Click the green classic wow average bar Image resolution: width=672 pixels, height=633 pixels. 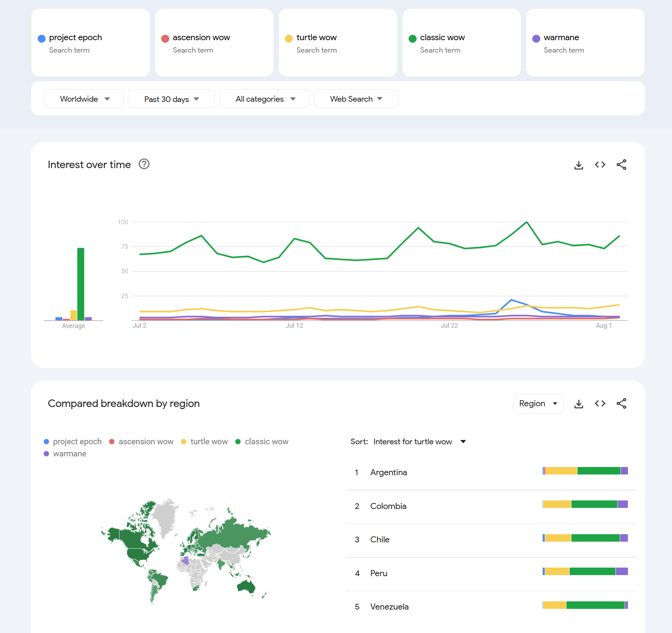click(81, 284)
